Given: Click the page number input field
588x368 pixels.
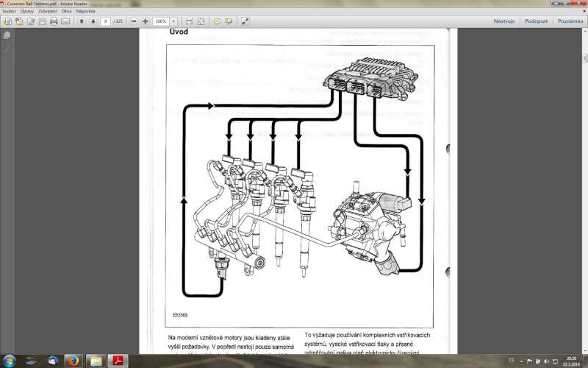Looking at the screenshot, I should tap(106, 21).
